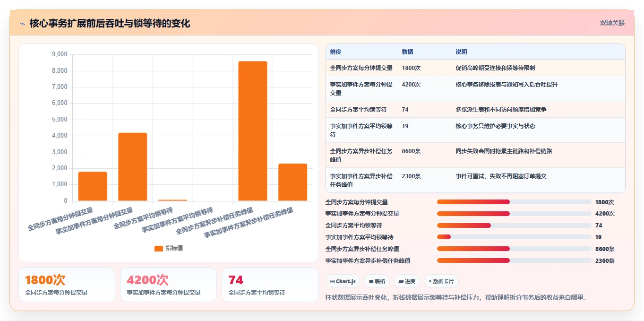Click the 双轴关联 label in header
644x321 pixels.
tap(612, 23)
